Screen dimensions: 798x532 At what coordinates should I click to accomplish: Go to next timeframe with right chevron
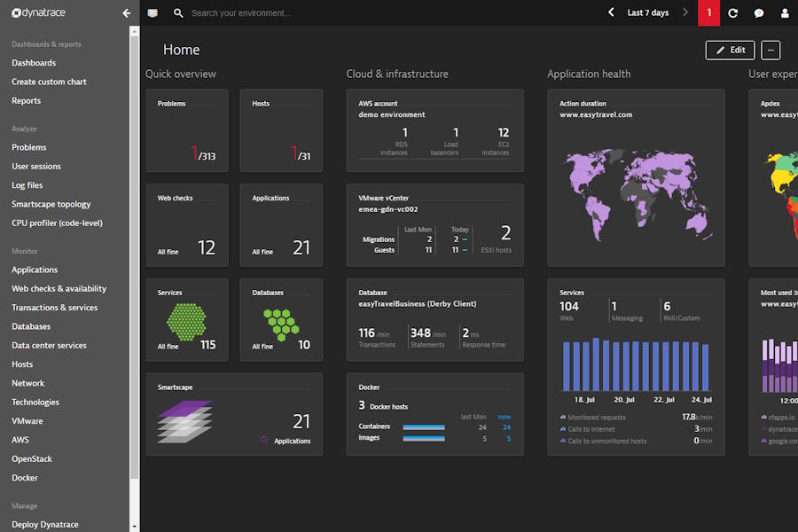point(685,12)
